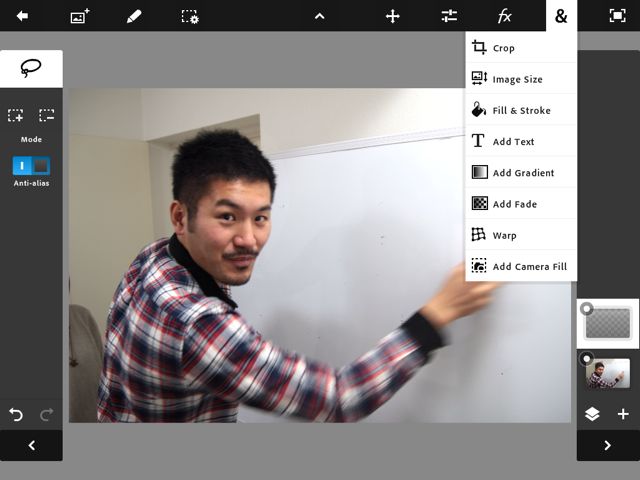Viewport: 640px width, 480px height.
Task: Open the add image menu
Action: click(x=80, y=16)
